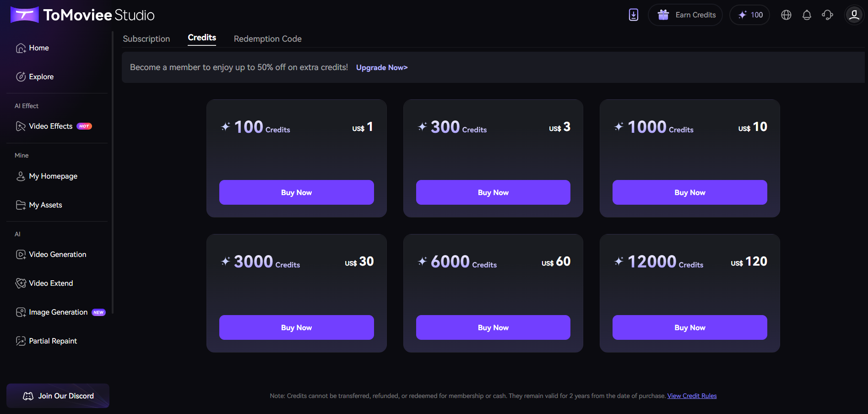The width and height of the screenshot is (868, 414).
Task: Go to Image Generation in sidebar
Action: click(x=58, y=312)
